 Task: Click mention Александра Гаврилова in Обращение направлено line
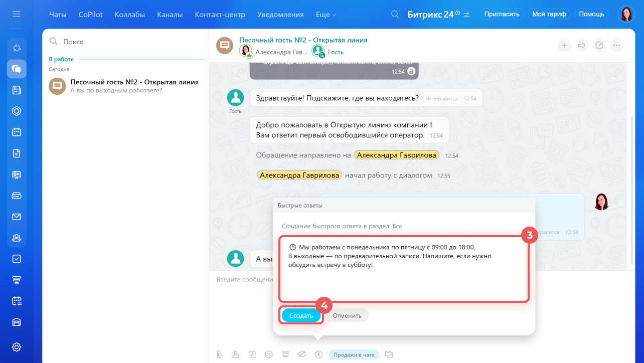tap(397, 155)
